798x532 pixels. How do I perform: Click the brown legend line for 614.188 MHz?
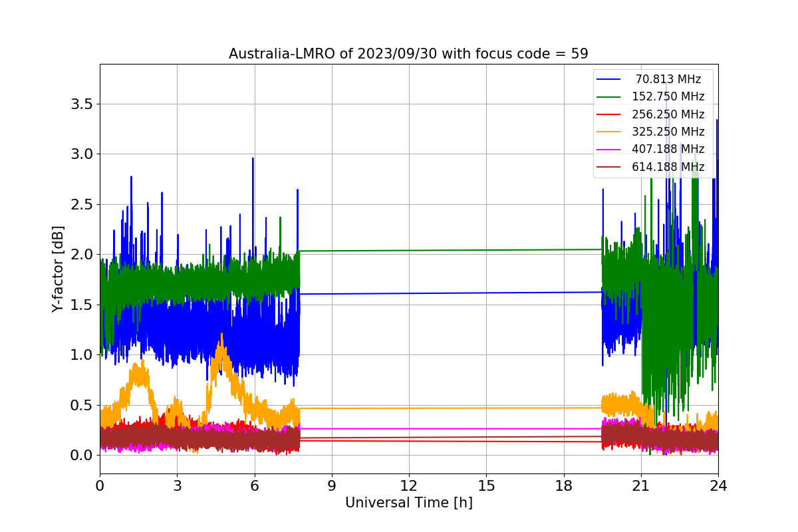pyautogui.click(x=609, y=167)
